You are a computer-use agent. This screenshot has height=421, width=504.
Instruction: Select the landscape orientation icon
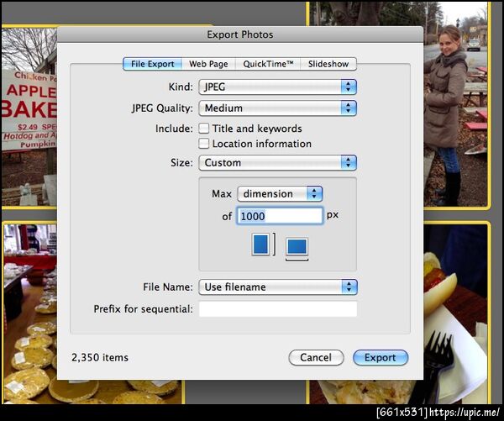pos(297,247)
